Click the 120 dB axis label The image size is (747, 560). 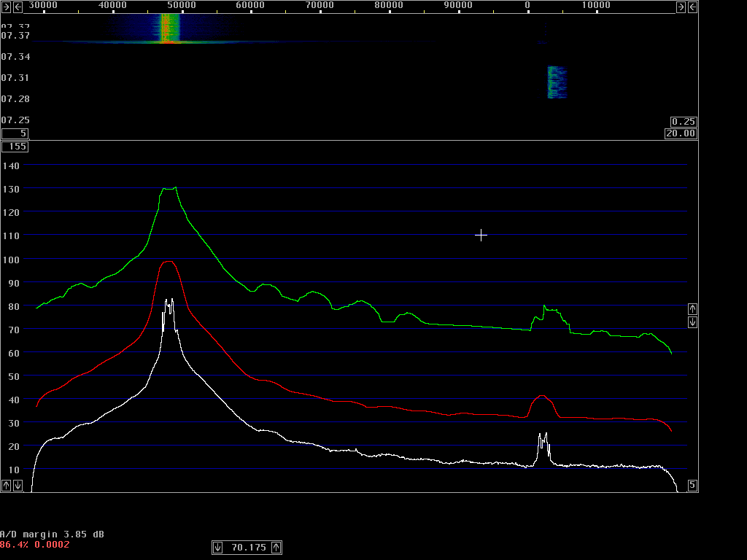click(x=11, y=212)
